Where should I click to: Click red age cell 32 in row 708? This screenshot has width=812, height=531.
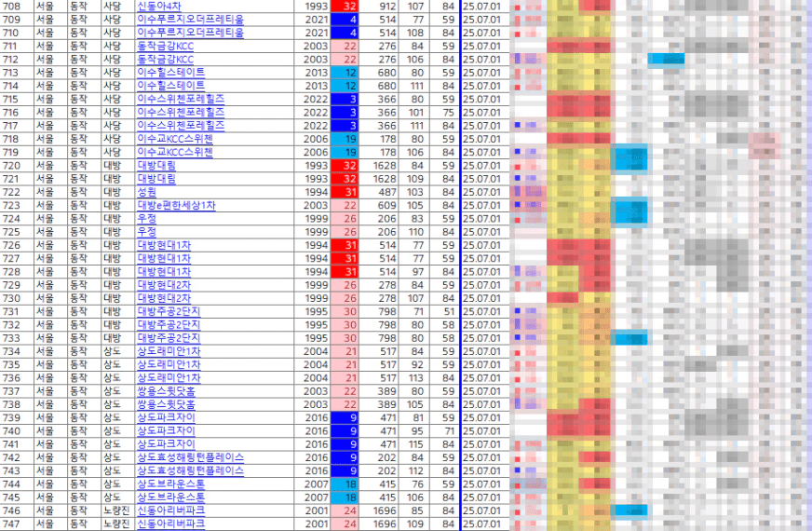[x=345, y=7]
